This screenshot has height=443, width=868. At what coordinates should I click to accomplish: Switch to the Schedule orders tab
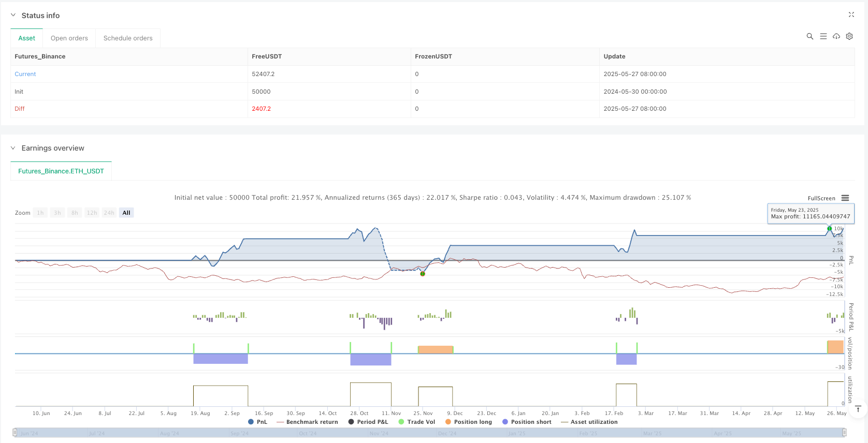tap(128, 38)
